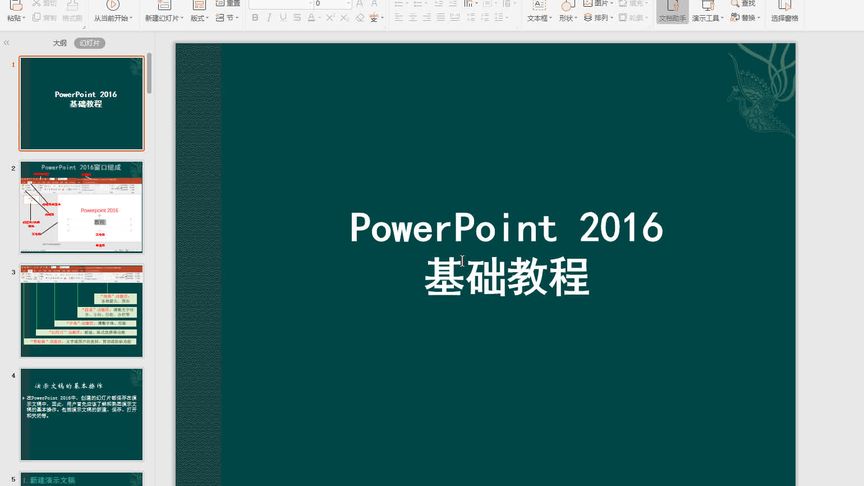
Task: Toggle Underline formatting
Action: coord(283,18)
